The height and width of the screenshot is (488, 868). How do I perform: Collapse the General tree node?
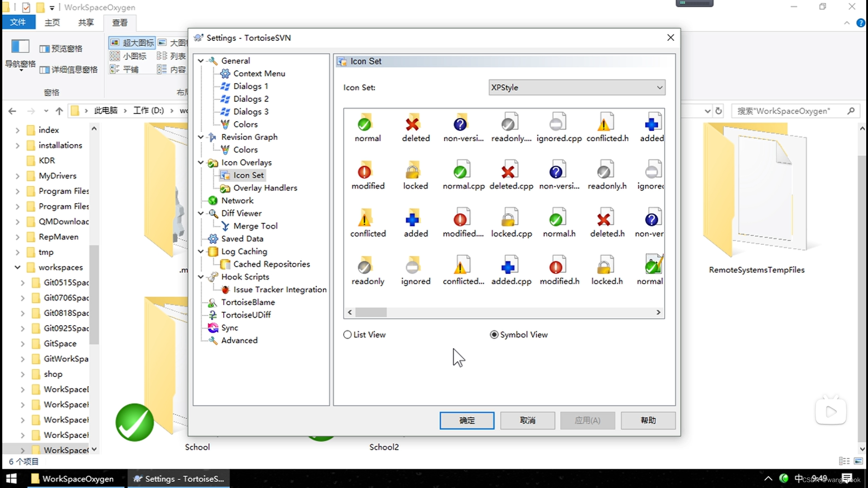coord(201,61)
